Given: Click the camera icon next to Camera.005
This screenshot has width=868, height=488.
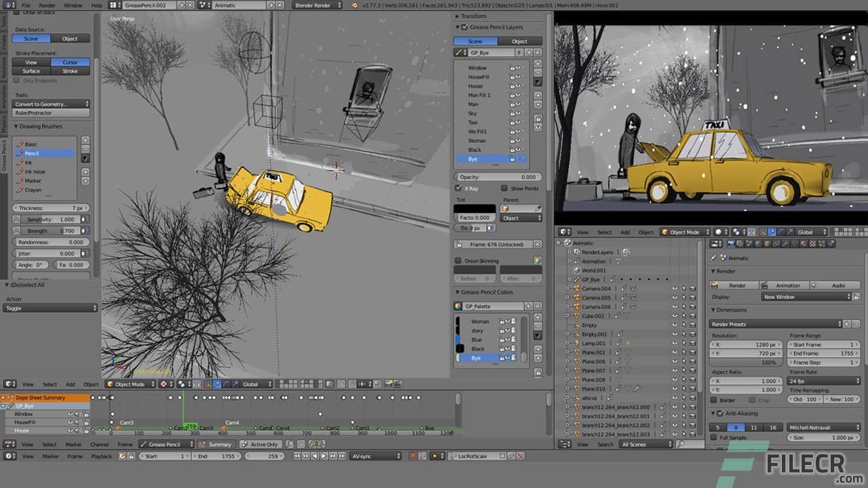Looking at the screenshot, I should click(x=577, y=297).
